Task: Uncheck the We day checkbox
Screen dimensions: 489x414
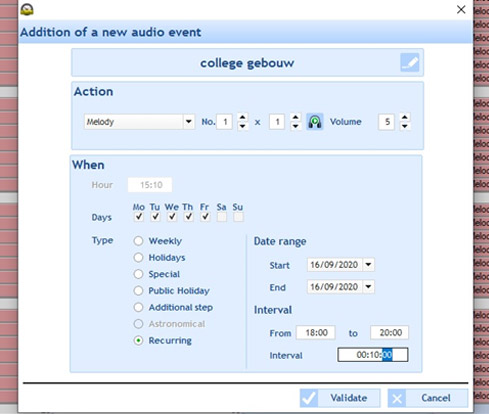Action: point(172,217)
